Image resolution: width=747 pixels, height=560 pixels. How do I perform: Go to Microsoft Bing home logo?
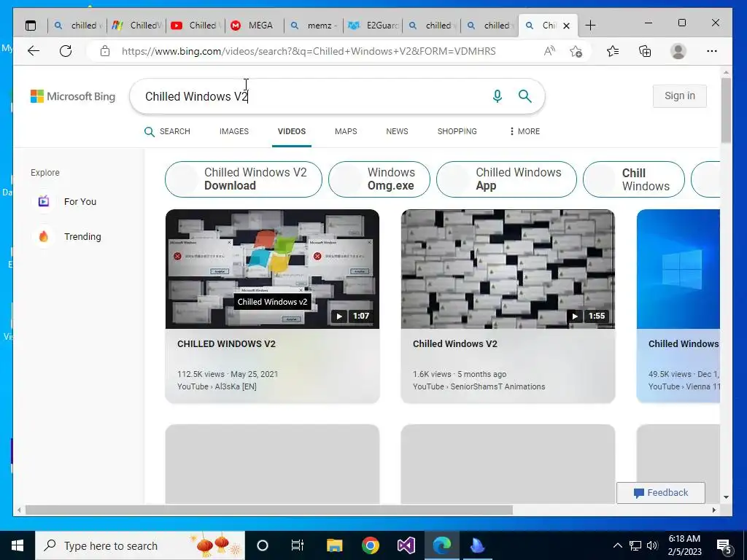(x=73, y=96)
